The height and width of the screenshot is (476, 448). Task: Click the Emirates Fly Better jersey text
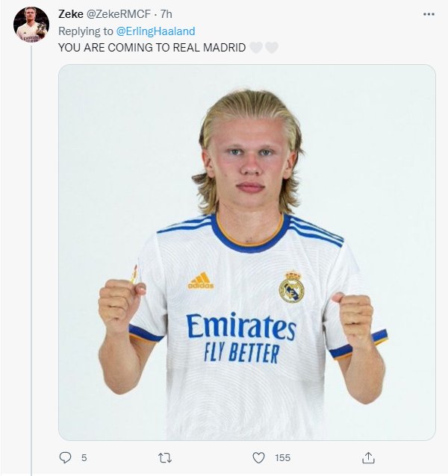[240, 337]
